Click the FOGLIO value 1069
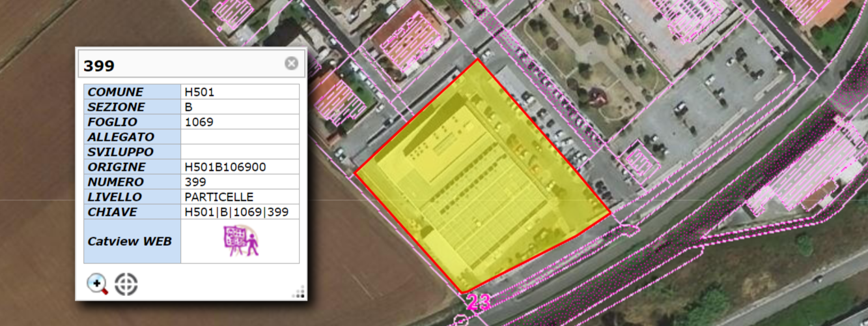This screenshot has width=868, height=326. 199,122
